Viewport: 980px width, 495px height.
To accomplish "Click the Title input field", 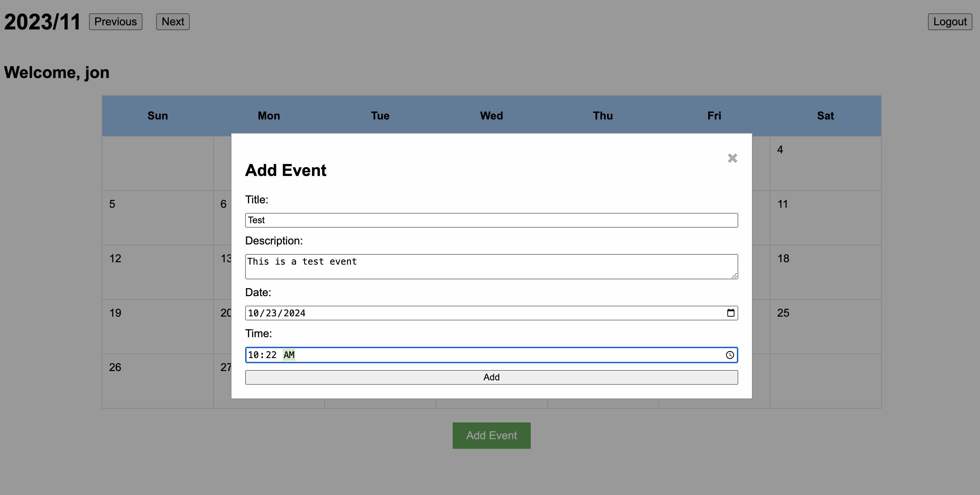I will [491, 220].
